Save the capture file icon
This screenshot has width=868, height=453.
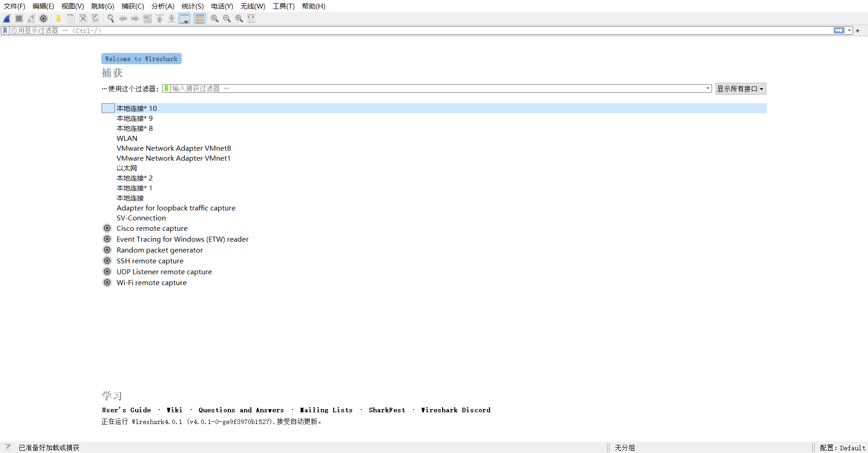[71, 19]
